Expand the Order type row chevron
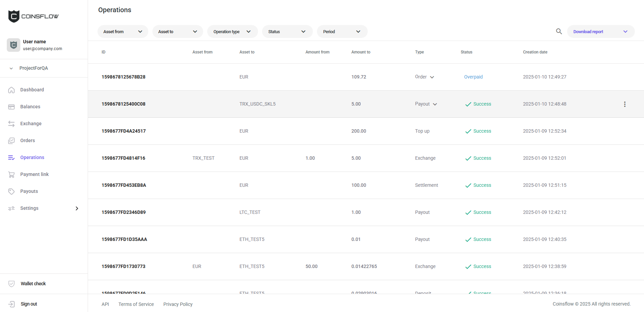 tap(432, 77)
